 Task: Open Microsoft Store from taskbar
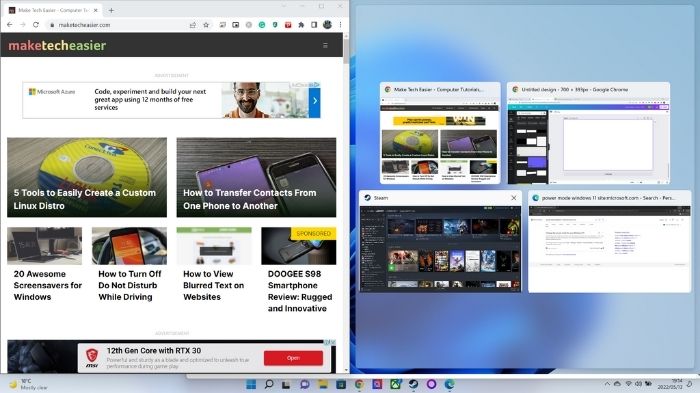click(341, 384)
